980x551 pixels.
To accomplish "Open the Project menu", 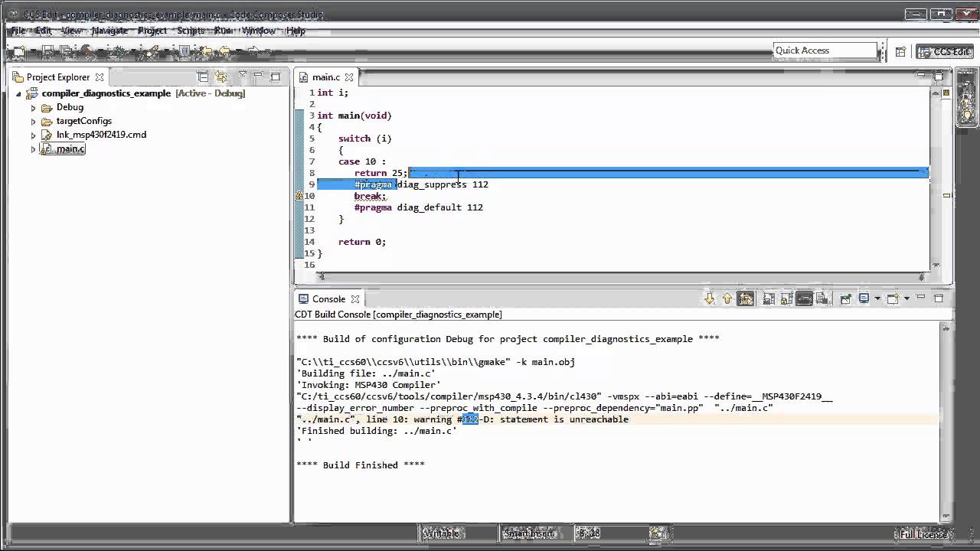I will click(152, 31).
